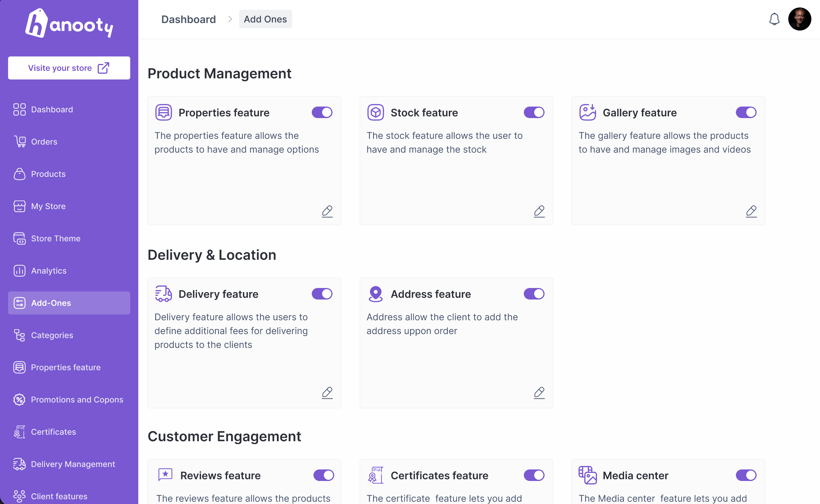820x504 pixels.
Task: Click the edit pencil on Gallery feature card
Action: 751,211
